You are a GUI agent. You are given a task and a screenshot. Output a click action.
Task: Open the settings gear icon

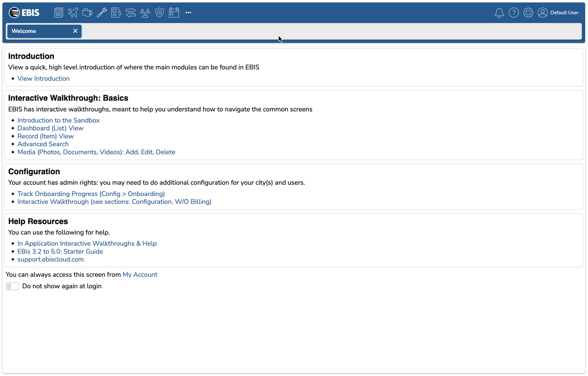point(528,13)
